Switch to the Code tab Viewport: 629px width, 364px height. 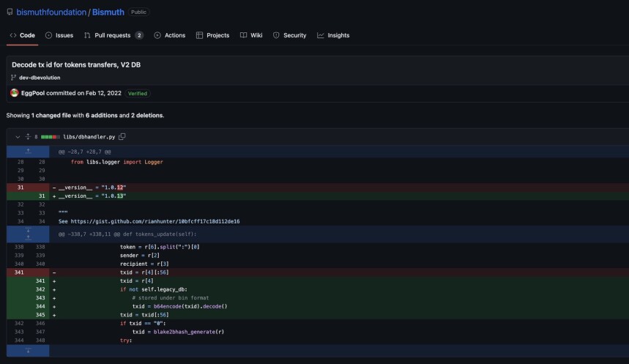pyautogui.click(x=23, y=35)
